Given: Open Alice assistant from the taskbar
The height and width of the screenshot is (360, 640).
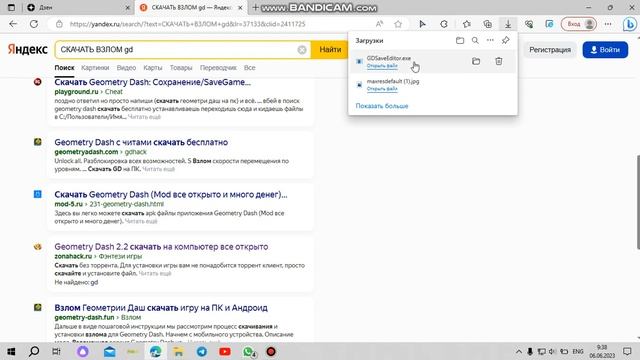Looking at the screenshot, I should click(x=83, y=351).
